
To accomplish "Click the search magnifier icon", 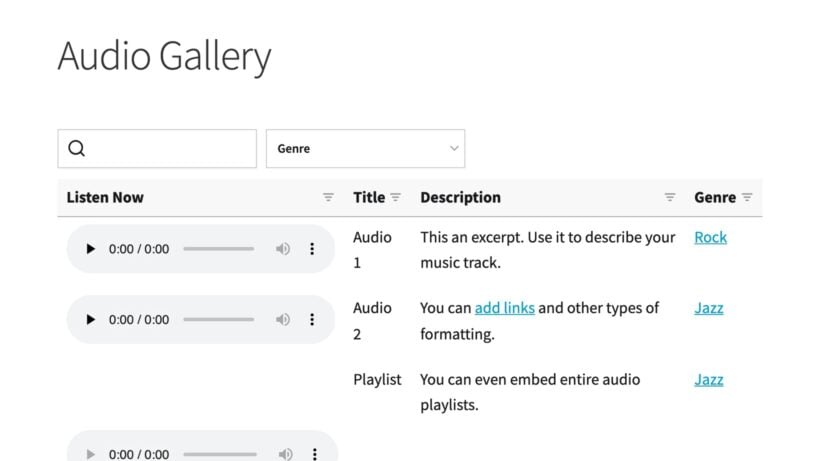I will pos(76,148).
